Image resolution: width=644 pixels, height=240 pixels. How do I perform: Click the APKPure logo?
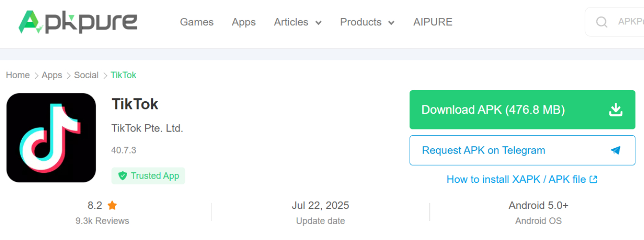click(x=78, y=22)
